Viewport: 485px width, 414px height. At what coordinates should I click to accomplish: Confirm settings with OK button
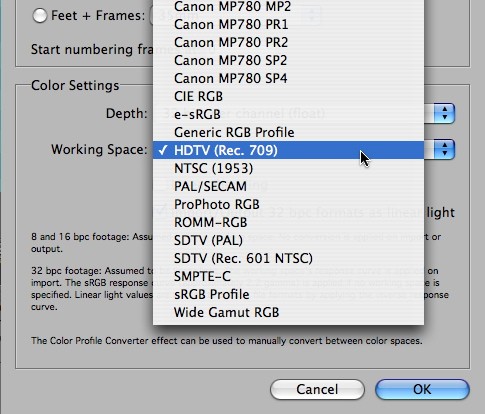[x=422, y=389]
